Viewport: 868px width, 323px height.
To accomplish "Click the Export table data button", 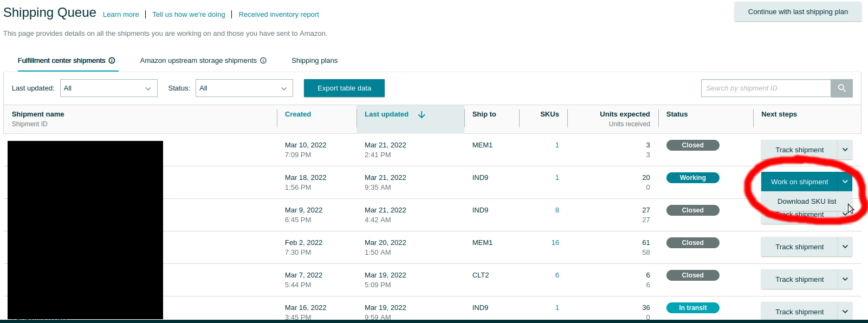I will point(344,88).
